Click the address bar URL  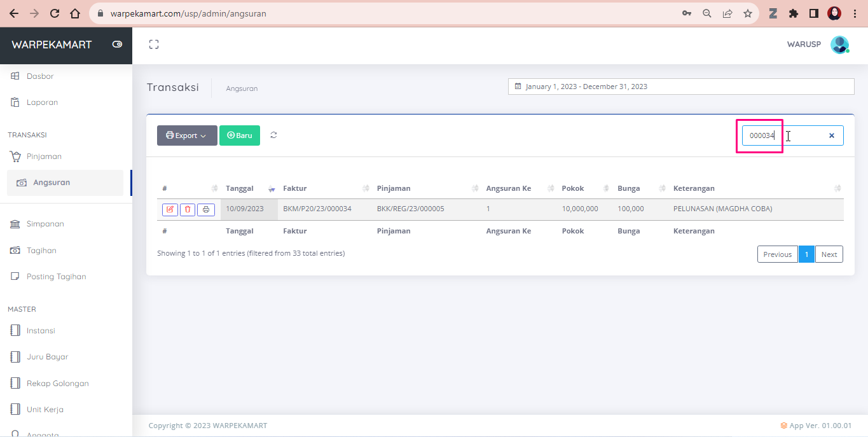click(188, 13)
